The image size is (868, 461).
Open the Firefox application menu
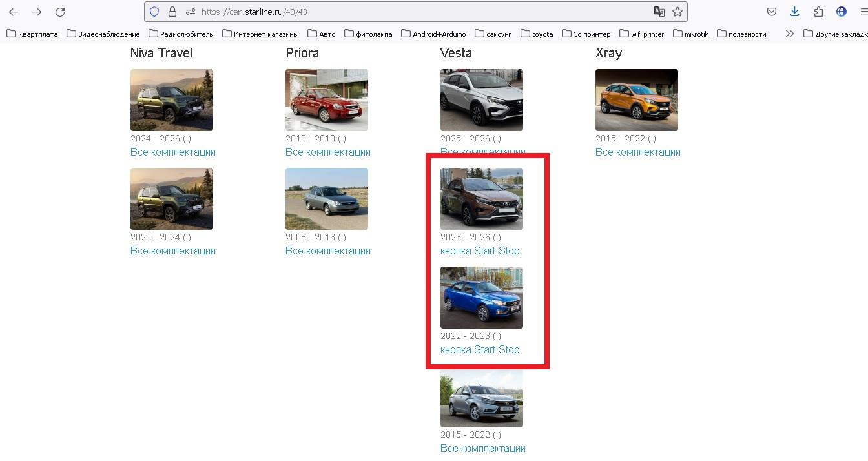tap(863, 12)
